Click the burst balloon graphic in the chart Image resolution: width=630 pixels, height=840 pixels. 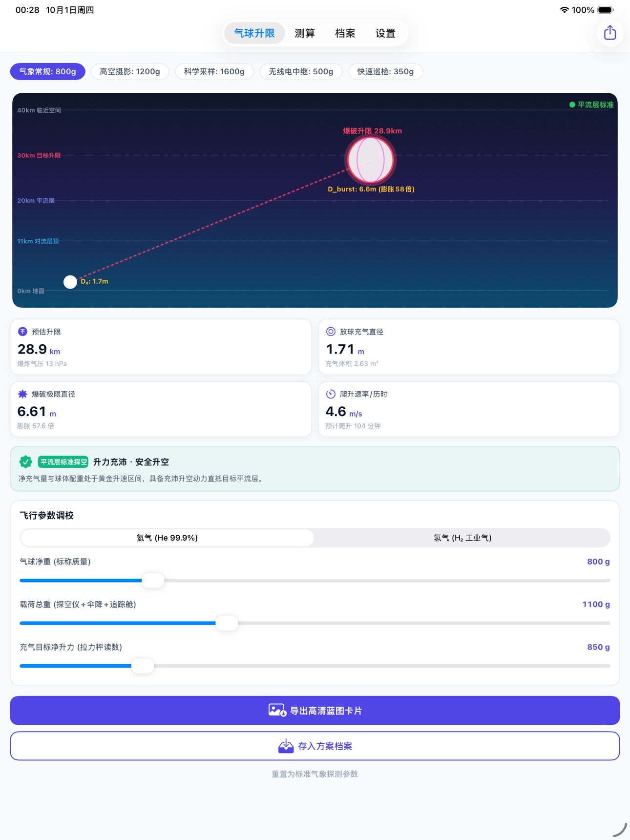tap(371, 160)
